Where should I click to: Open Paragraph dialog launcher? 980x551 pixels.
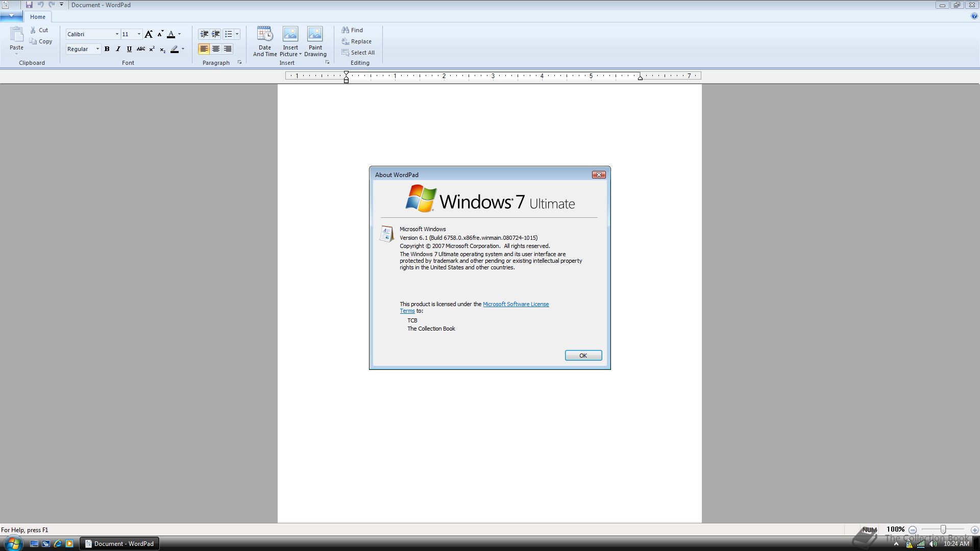tap(239, 63)
